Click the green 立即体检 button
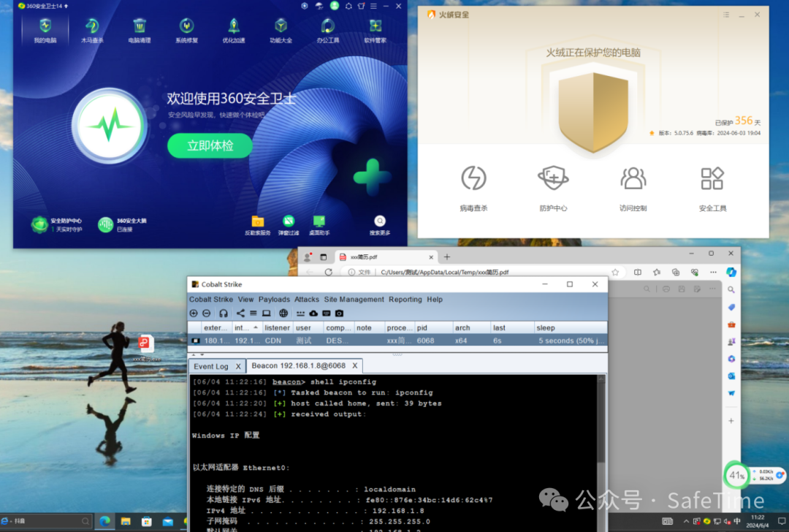This screenshot has height=532, width=789. [210, 146]
